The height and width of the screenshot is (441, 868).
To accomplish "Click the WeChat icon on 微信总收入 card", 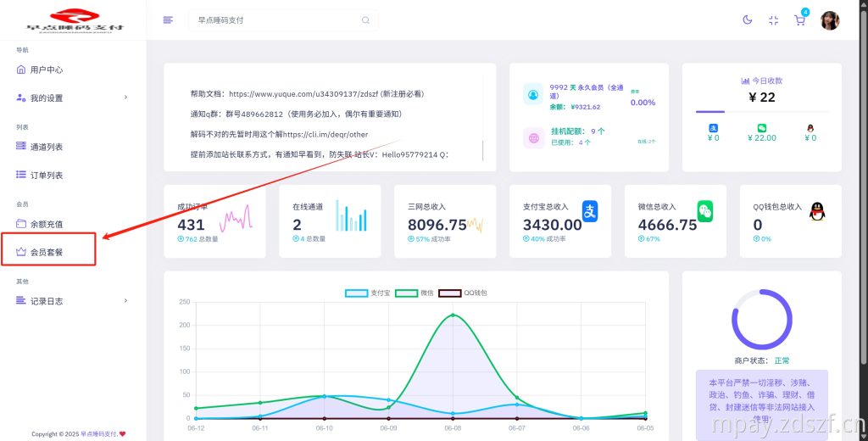I will 705,210.
